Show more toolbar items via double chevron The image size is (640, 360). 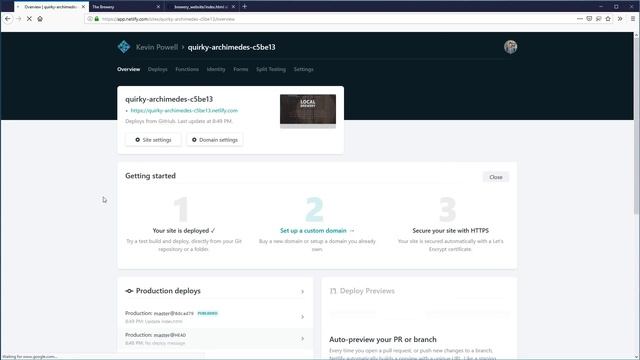[x=620, y=19]
